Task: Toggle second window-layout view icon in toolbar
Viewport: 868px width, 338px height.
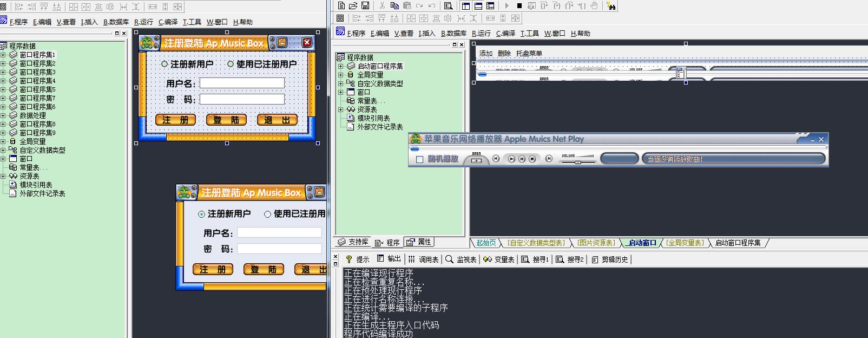Action: tap(478, 5)
